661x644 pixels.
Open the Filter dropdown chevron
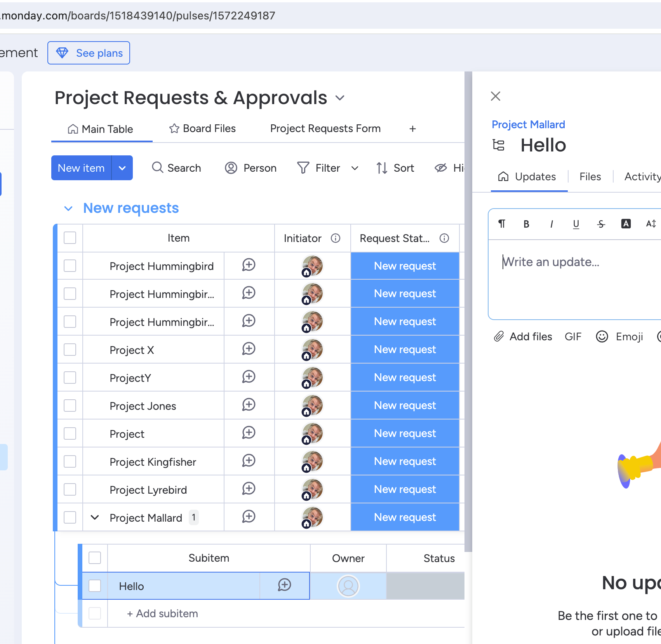[x=355, y=168]
